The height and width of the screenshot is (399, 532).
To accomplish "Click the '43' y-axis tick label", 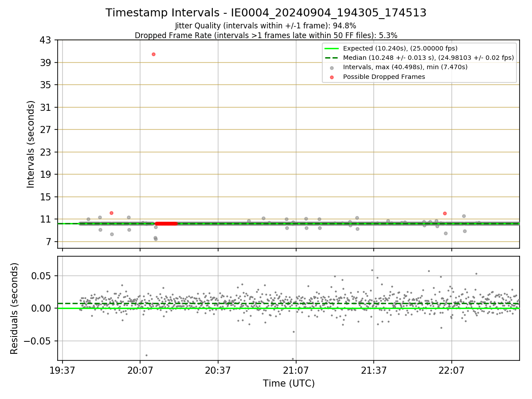I will point(46,40).
